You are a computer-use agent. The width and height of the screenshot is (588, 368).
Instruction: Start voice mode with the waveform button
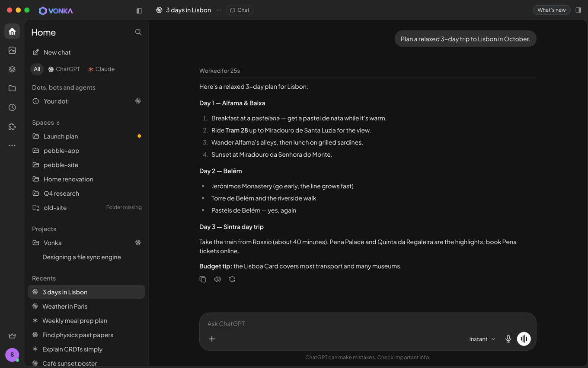point(524,339)
